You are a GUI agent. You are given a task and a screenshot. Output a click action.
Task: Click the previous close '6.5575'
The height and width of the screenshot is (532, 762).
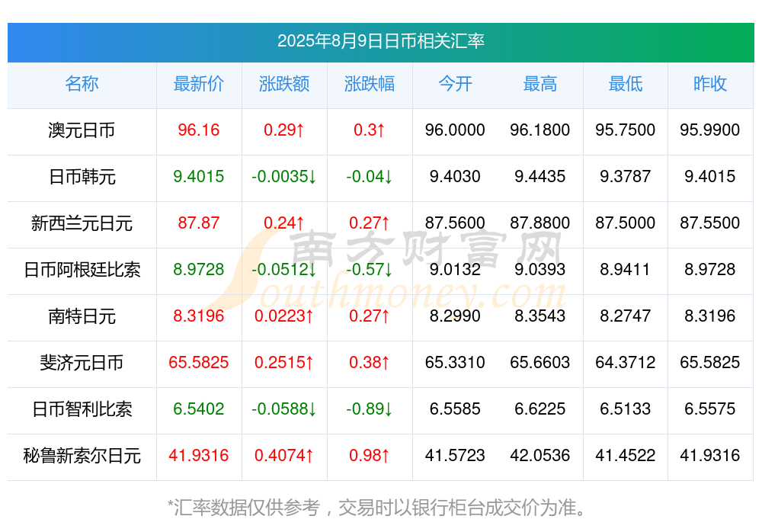(710, 409)
